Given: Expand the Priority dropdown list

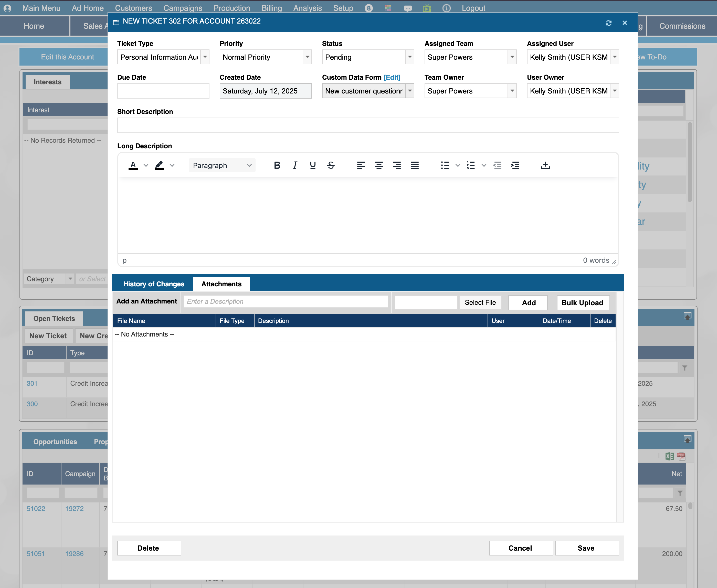Looking at the screenshot, I should point(307,57).
